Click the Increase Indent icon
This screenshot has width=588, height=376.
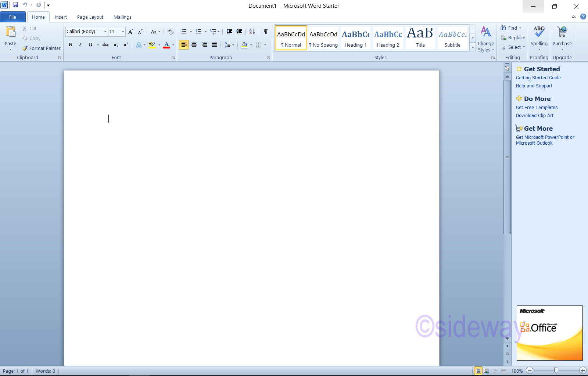coord(239,32)
